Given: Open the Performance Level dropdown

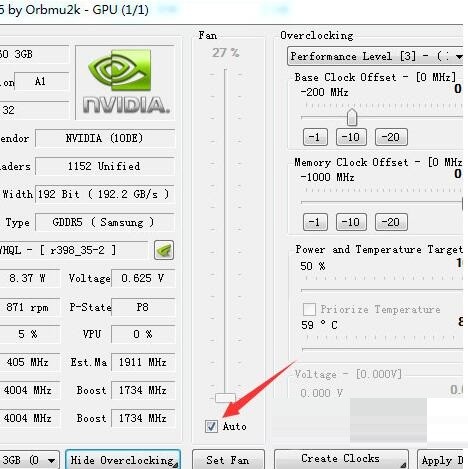Looking at the screenshot, I should [x=375, y=56].
